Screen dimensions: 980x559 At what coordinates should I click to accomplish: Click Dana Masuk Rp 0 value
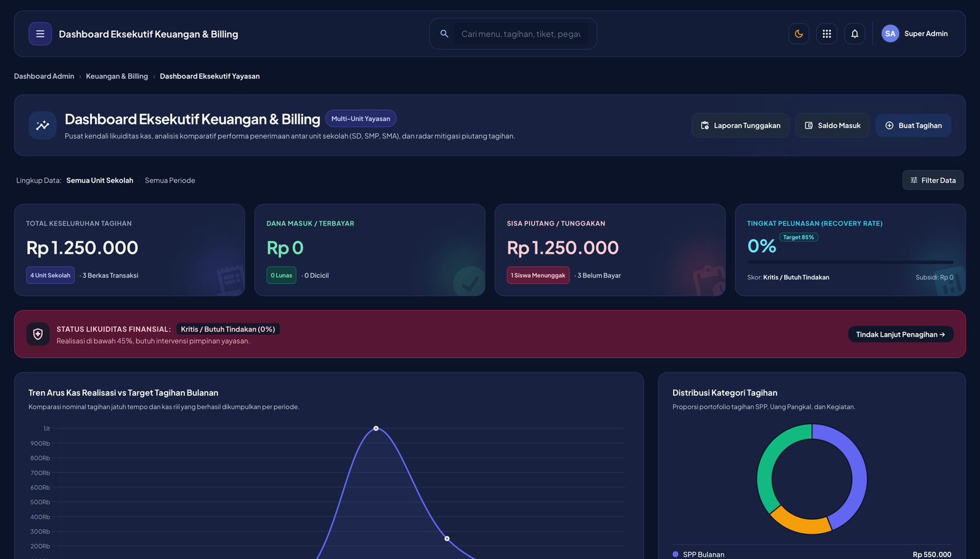click(285, 248)
